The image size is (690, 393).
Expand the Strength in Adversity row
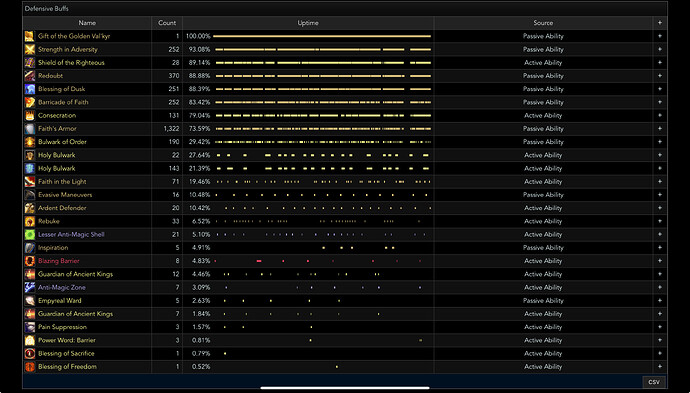point(660,49)
